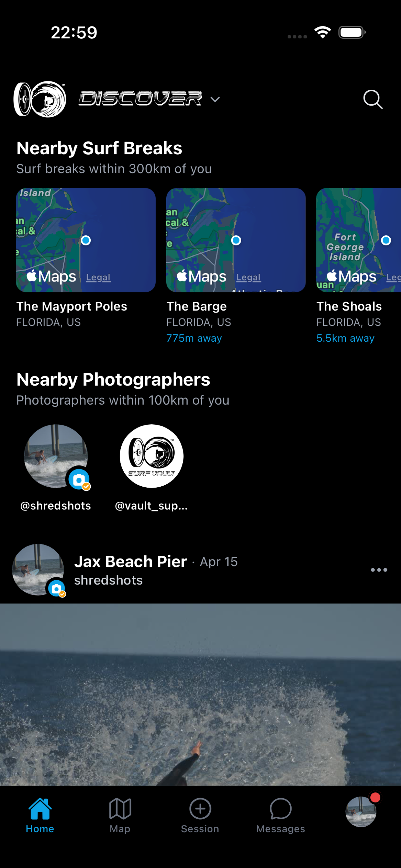401x868 pixels.
Task: Open the Messages tab
Action: (280, 815)
